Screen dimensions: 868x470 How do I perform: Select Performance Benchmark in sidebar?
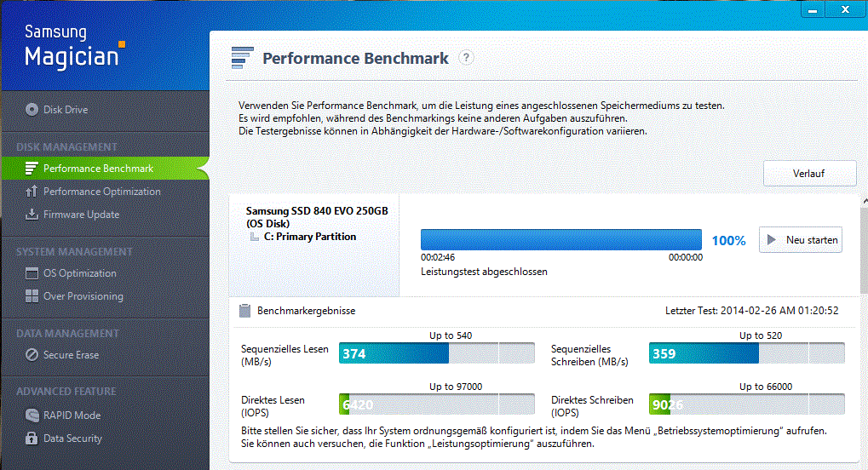[x=105, y=169]
